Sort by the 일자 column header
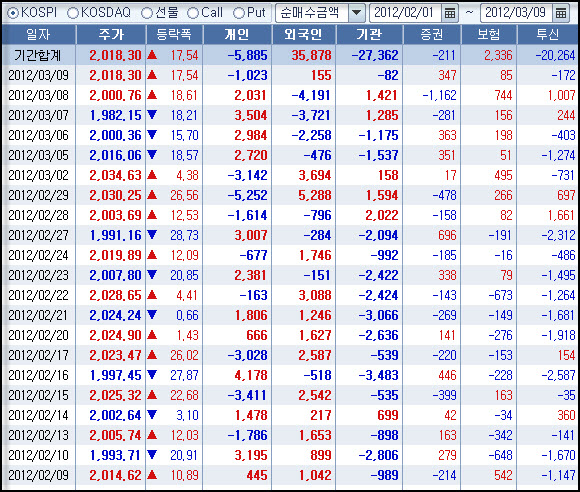Viewport: 580px width, 492px height. (38, 34)
